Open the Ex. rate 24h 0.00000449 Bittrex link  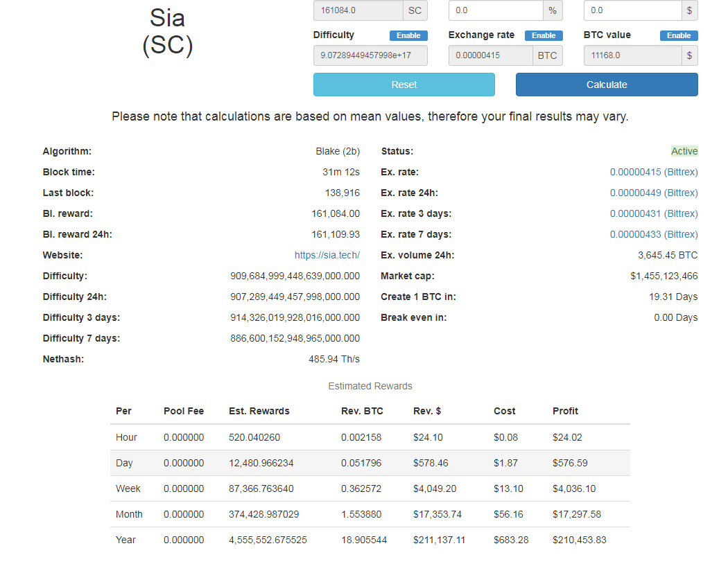pyautogui.click(x=654, y=193)
